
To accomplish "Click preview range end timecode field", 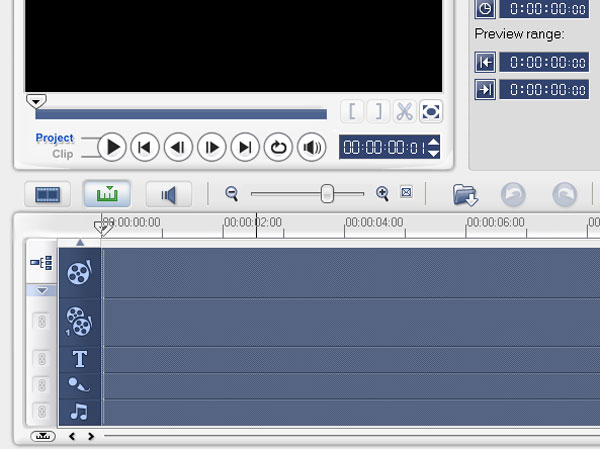I will coord(544,90).
